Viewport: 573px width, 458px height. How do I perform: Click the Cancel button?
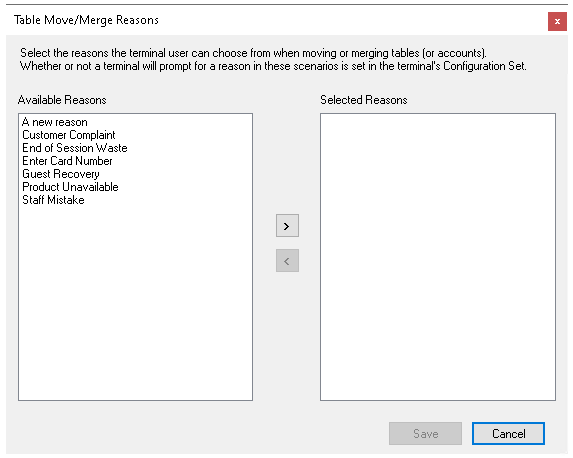click(508, 434)
